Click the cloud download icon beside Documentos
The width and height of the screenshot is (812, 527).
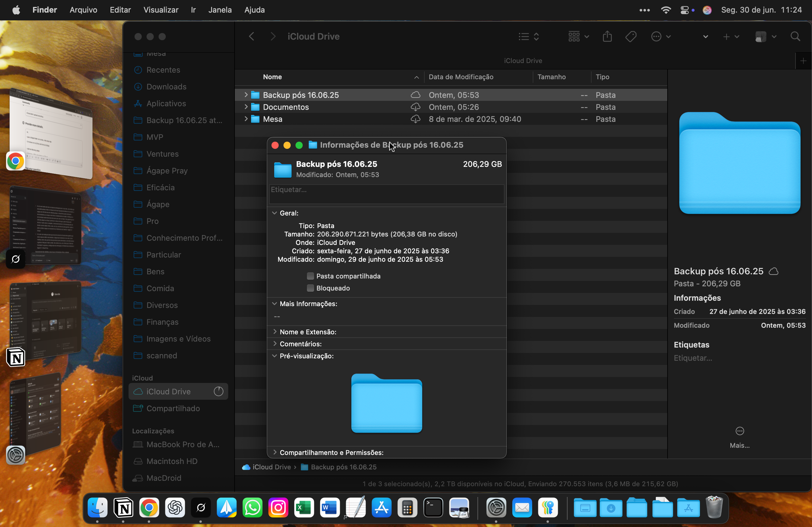(415, 107)
